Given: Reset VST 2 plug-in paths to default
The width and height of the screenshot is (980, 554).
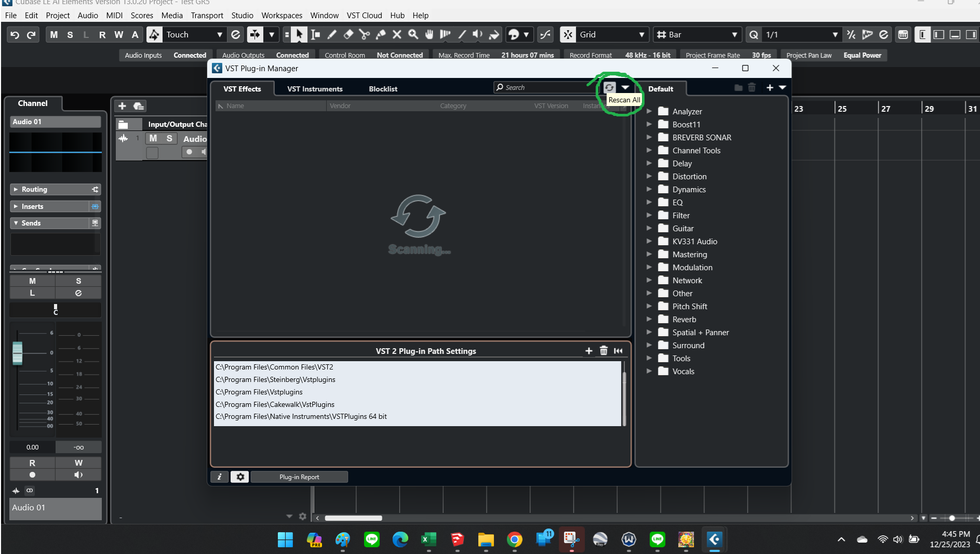Looking at the screenshot, I should 618,351.
